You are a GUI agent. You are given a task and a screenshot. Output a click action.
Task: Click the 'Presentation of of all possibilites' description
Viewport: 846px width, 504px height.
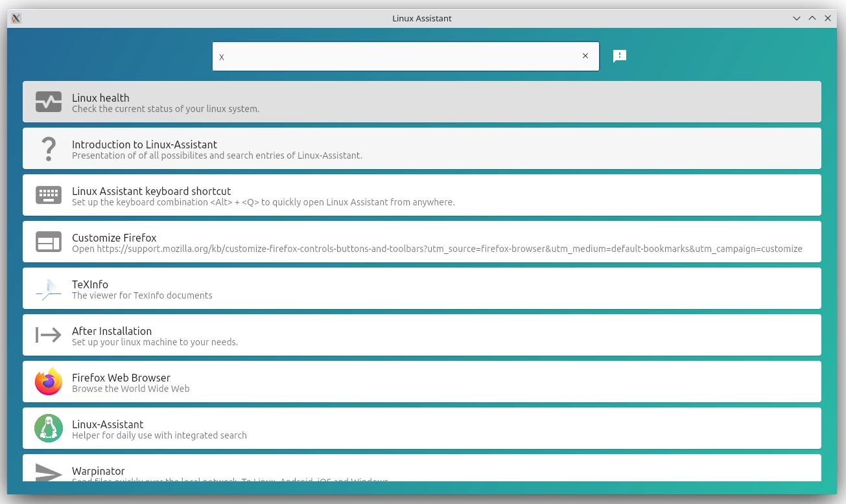tap(217, 155)
